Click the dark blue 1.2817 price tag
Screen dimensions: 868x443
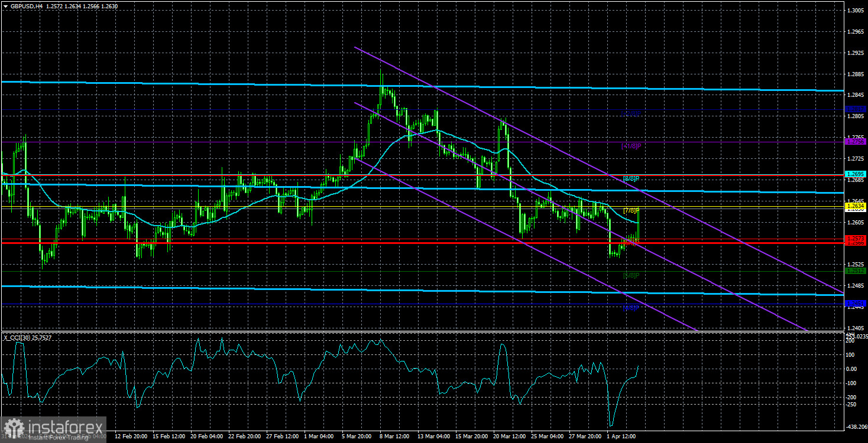click(856, 109)
